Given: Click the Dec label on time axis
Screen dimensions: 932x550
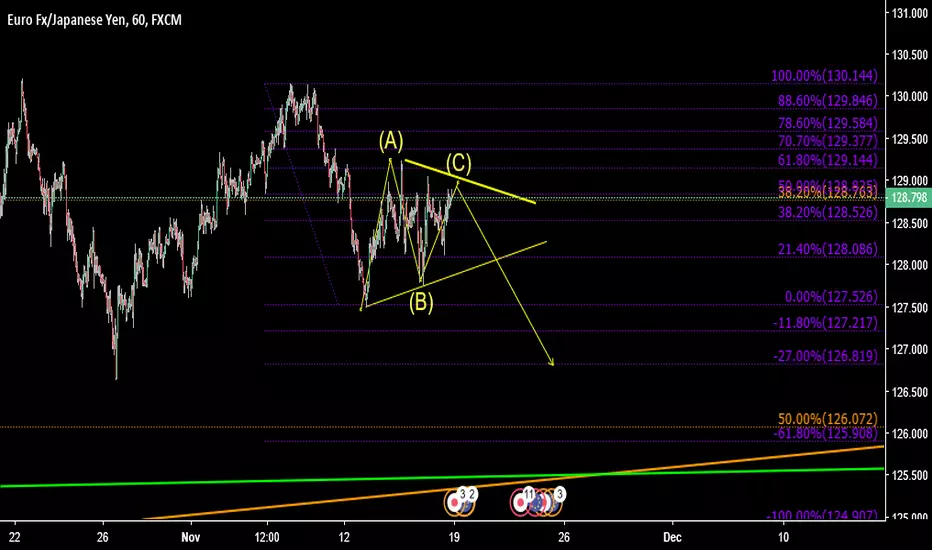Looking at the screenshot, I should pos(672,538).
